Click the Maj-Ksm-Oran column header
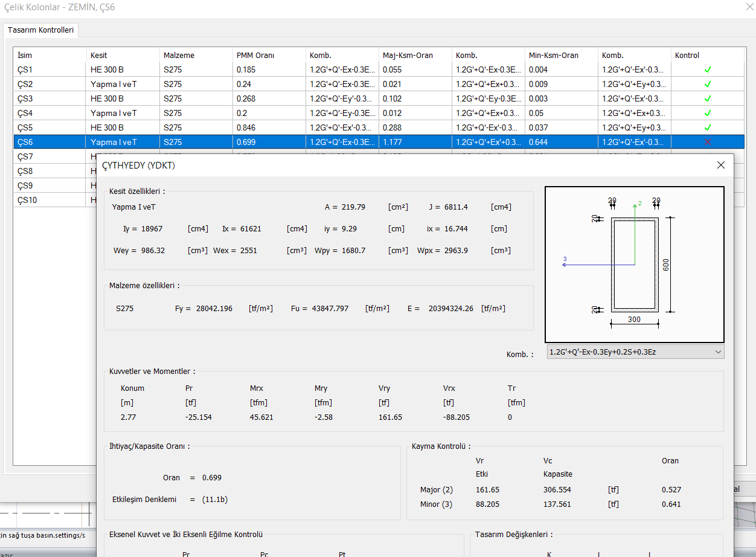Viewport: 756px width, 557px height. point(415,55)
